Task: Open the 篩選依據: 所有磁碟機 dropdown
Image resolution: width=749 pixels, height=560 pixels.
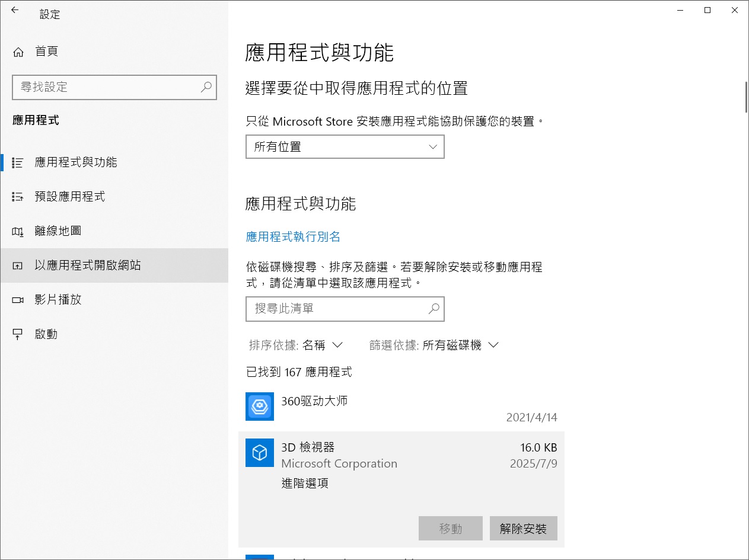Action: 434,345
